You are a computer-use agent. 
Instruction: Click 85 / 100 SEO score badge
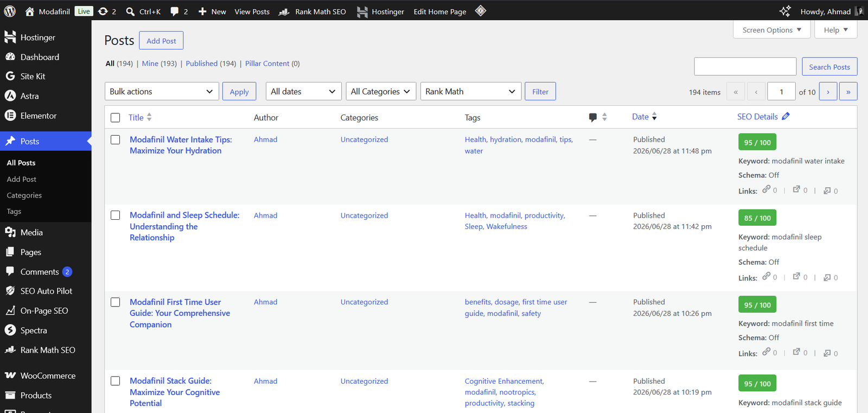coord(757,218)
